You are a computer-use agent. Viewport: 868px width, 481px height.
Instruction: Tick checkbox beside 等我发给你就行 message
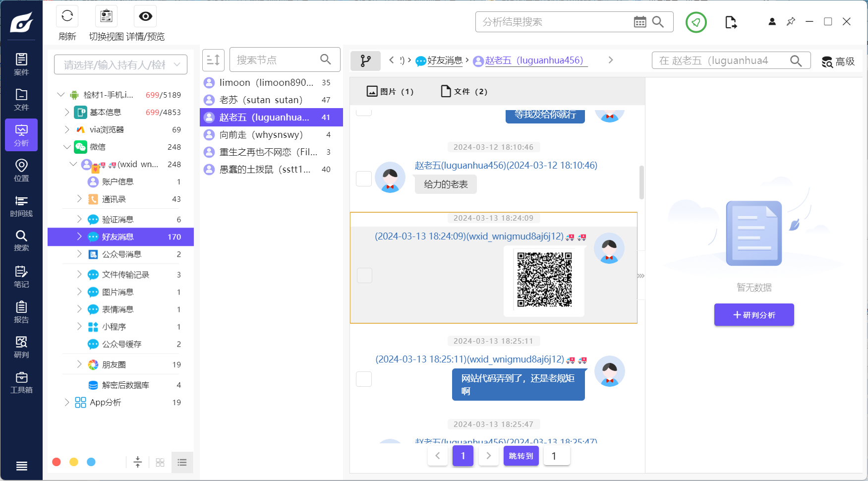pos(364,112)
